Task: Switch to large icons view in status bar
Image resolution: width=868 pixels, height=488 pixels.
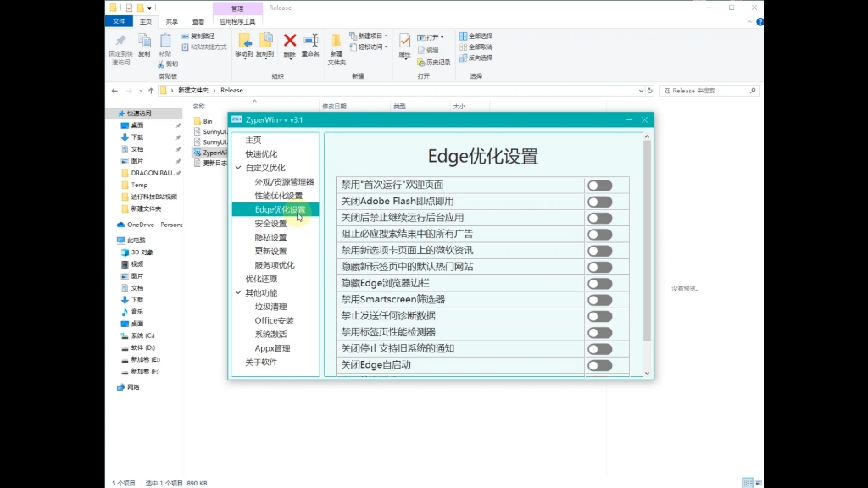Action: [x=758, y=483]
